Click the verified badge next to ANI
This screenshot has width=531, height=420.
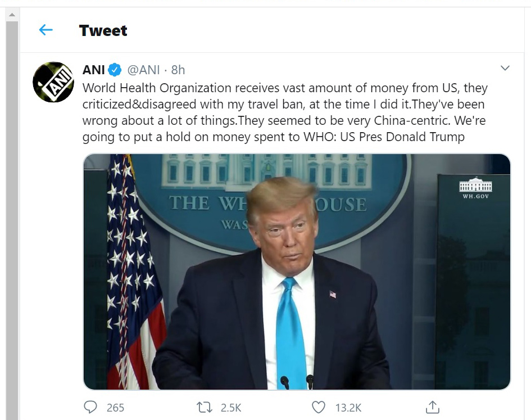pyautogui.click(x=115, y=70)
